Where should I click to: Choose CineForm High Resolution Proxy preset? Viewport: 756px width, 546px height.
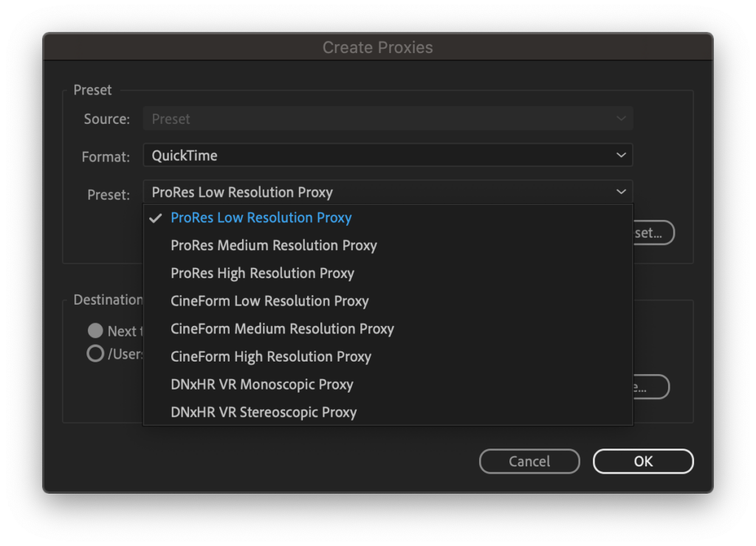pos(271,356)
